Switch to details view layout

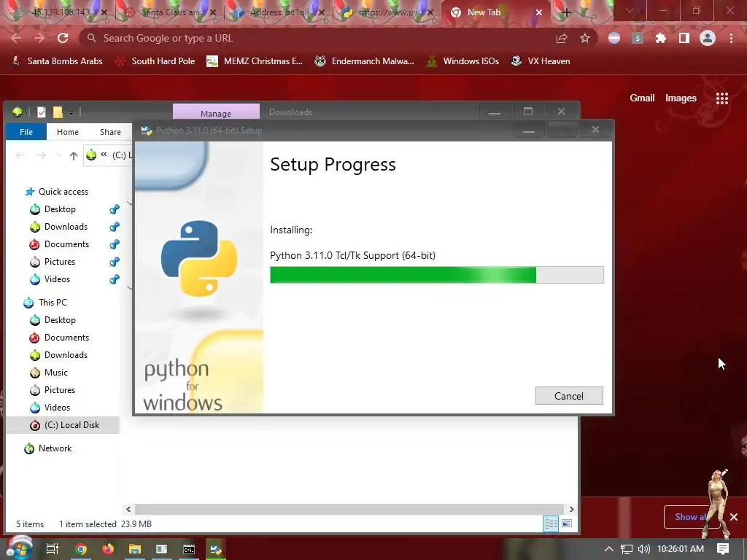pyautogui.click(x=551, y=524)
